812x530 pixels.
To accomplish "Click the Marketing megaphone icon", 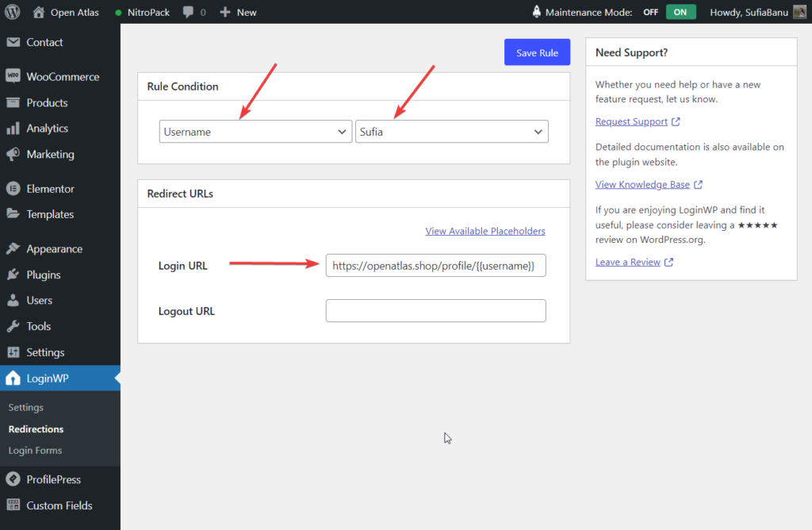I will (13, 154).
